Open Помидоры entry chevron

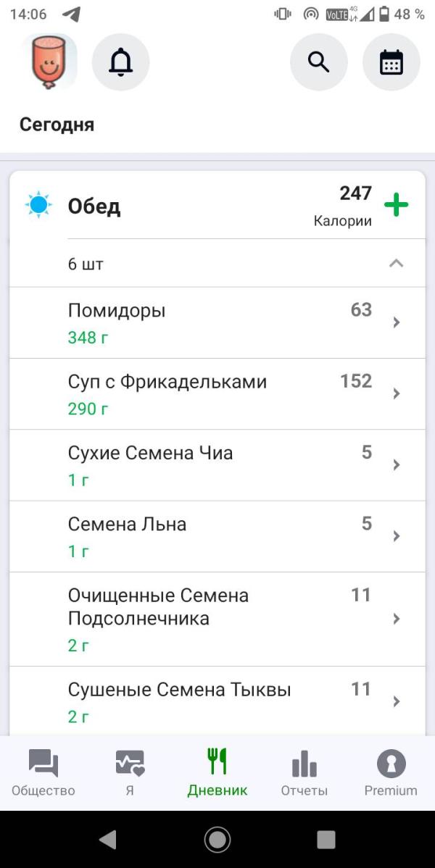[396, 322]
